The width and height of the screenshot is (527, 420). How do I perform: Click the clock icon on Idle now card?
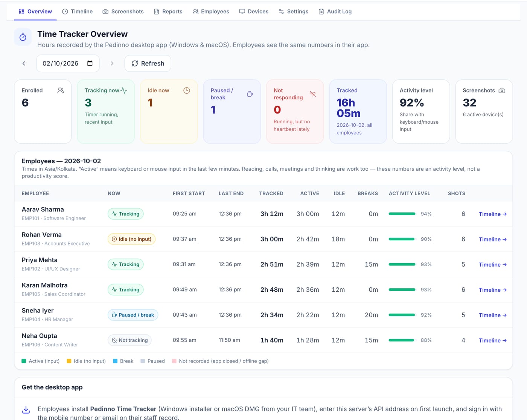[187, 91]
